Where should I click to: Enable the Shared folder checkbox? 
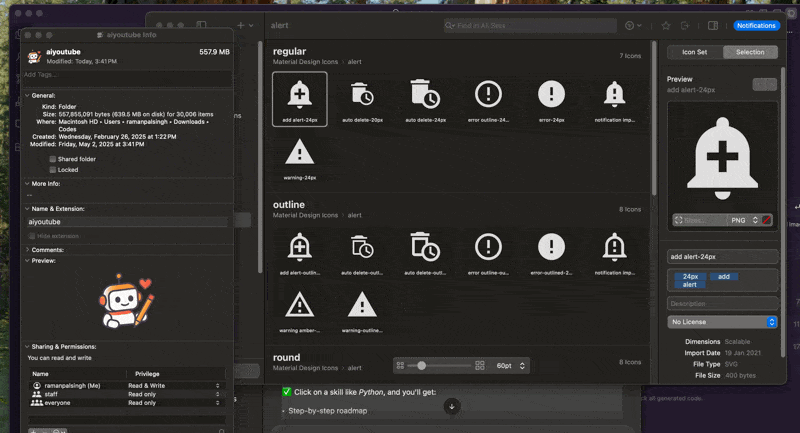(53, 159)
